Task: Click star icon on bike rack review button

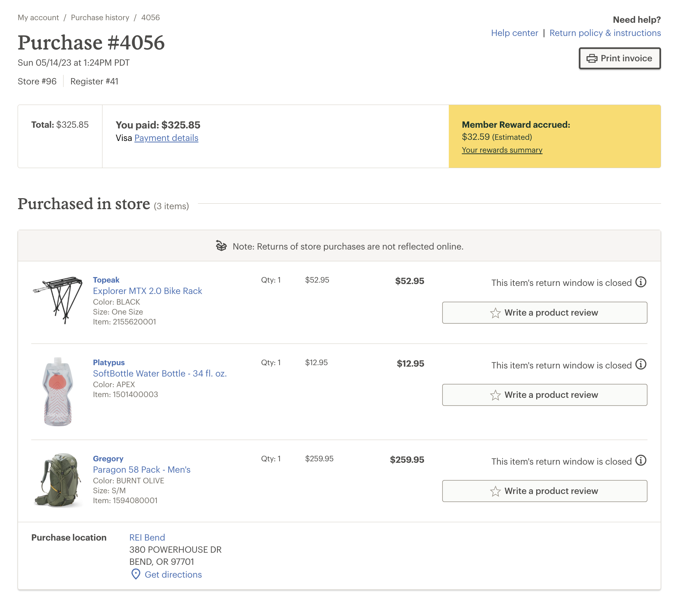Action: [495, 313]
